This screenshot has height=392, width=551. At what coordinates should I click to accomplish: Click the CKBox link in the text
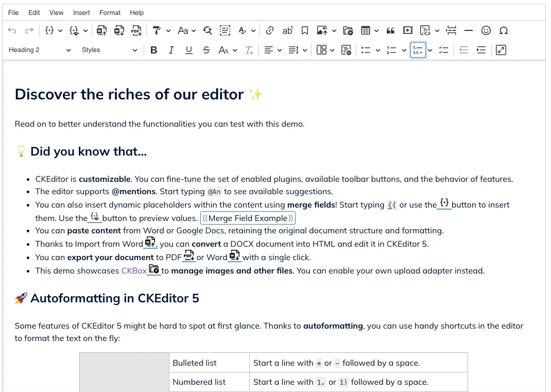pos(134,270)
